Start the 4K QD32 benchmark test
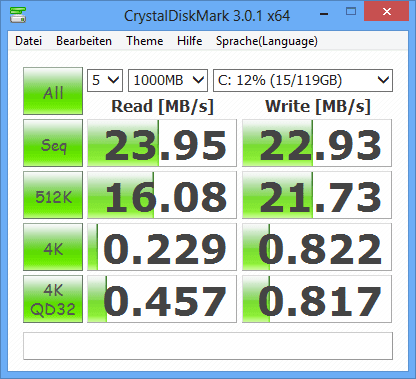 tap(53, 299)
